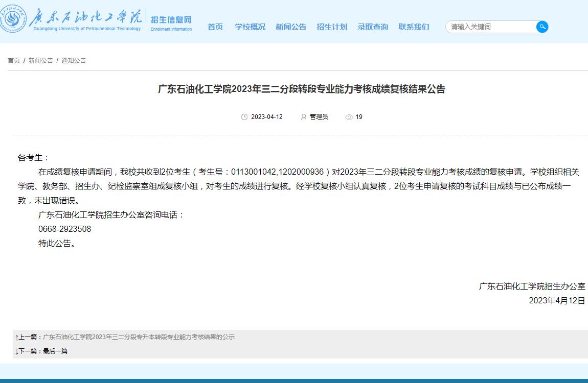588x383 pixels.
Task: Click the greeting 各考生：
Action: pyautogui.click(x=33, y=158)
